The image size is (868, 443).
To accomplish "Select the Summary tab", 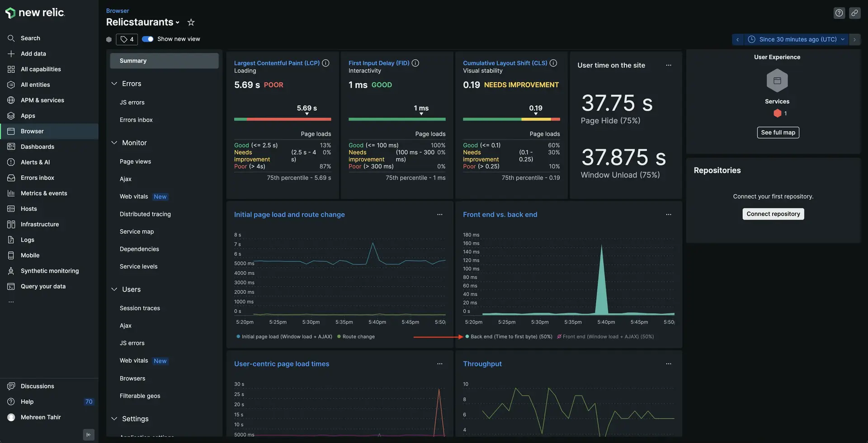I will 164,61.
